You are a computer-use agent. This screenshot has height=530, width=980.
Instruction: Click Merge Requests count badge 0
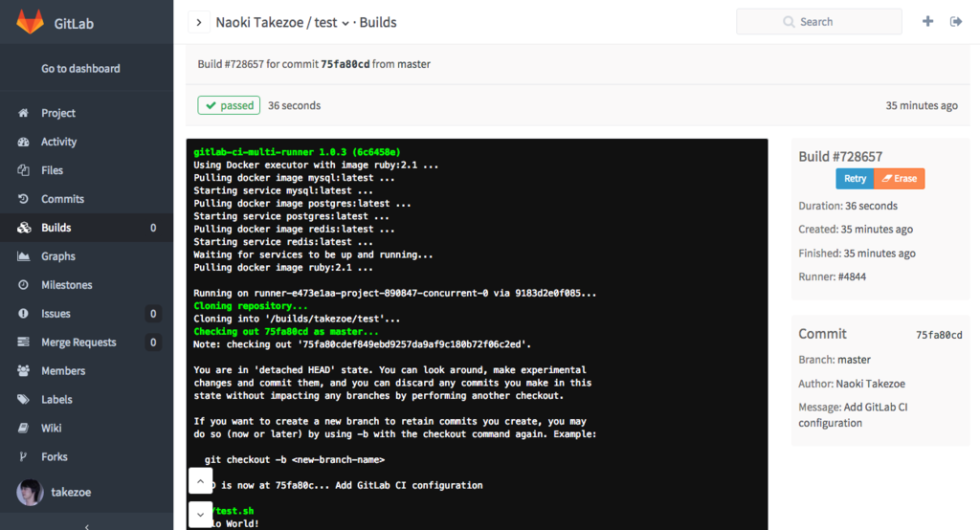pos(153,342)
